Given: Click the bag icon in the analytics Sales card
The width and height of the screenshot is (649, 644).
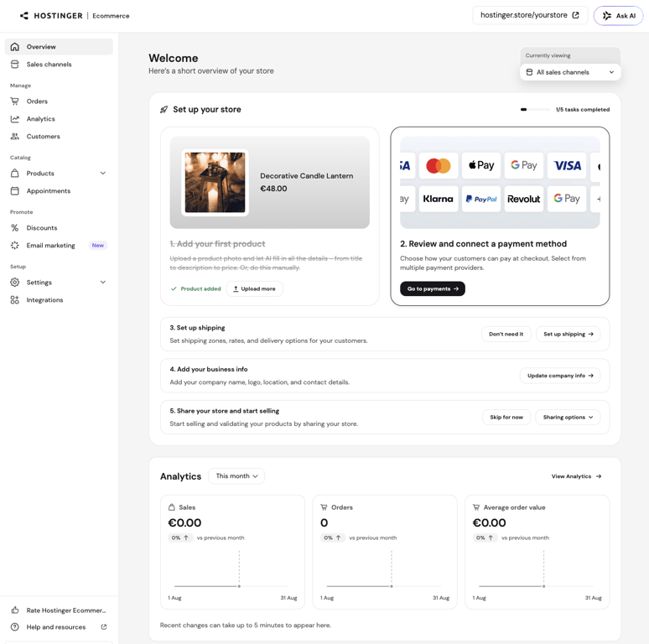Looking at the screenshot, I should (x=172, y=507).
